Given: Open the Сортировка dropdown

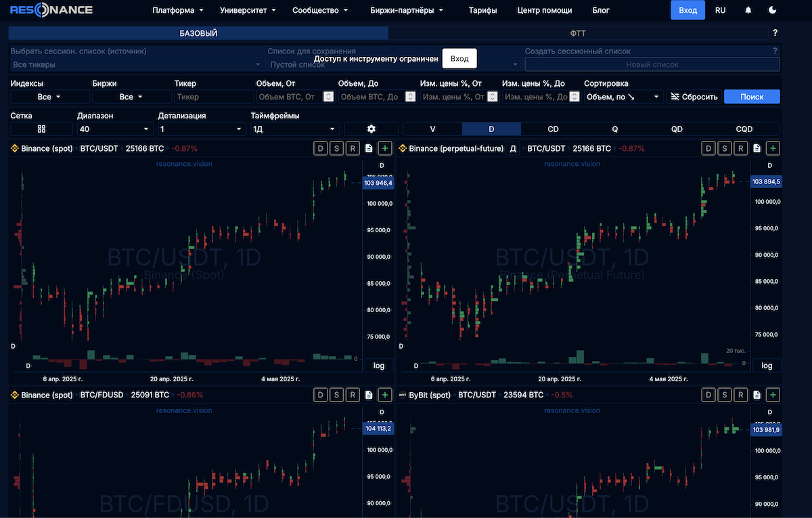Looking at the screenshot, I should pos(623,97).
